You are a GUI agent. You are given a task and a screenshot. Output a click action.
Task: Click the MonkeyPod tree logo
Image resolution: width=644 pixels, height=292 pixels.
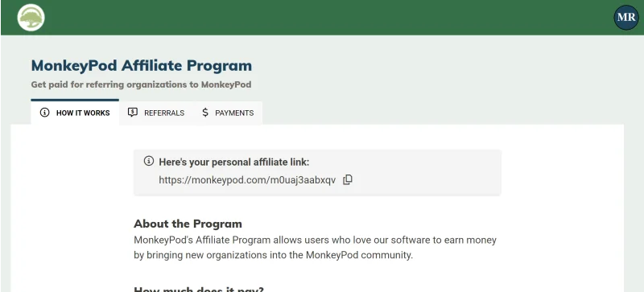coord(31,17)
